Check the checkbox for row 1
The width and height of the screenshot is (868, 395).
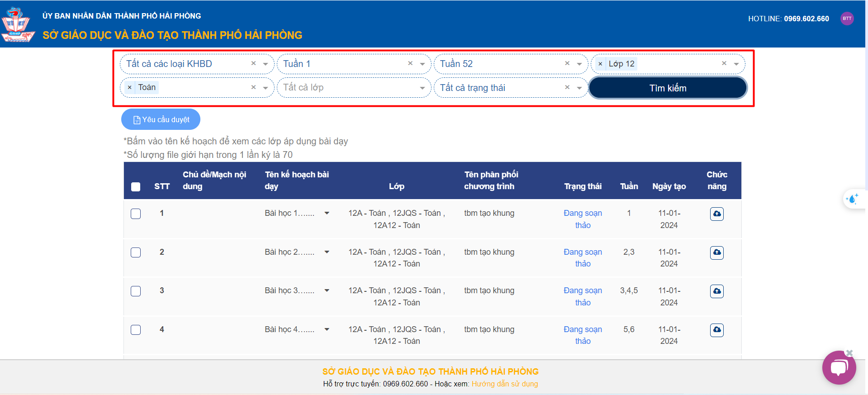tap(136, 214)
